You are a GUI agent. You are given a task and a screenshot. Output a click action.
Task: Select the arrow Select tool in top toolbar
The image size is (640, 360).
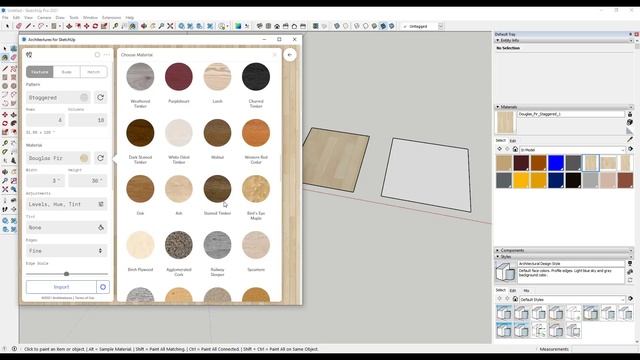point(7,26)
